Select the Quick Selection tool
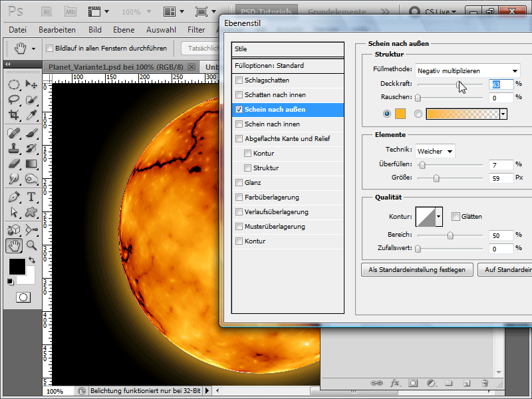Viewport: 532px width, 399px height. pos(31,100)
